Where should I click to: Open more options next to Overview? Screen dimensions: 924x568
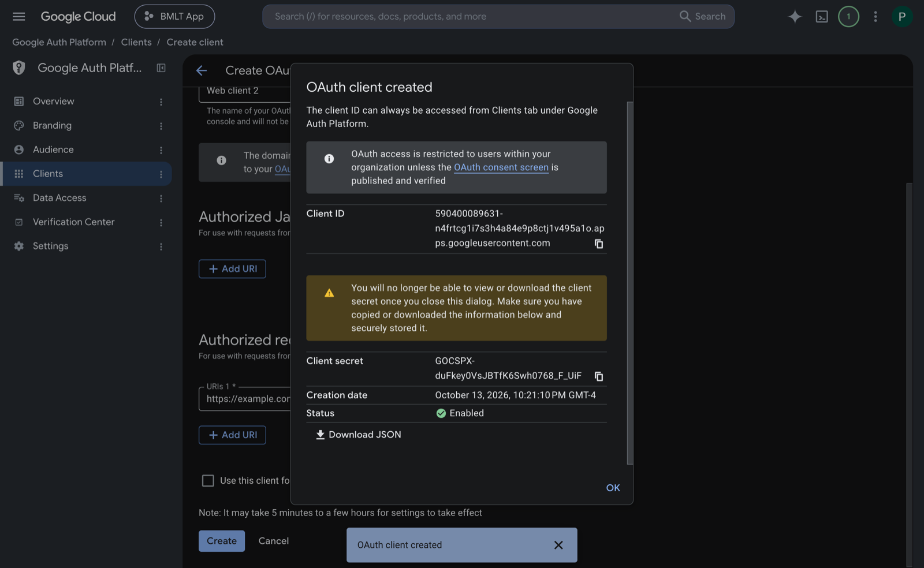click(161, 102)
